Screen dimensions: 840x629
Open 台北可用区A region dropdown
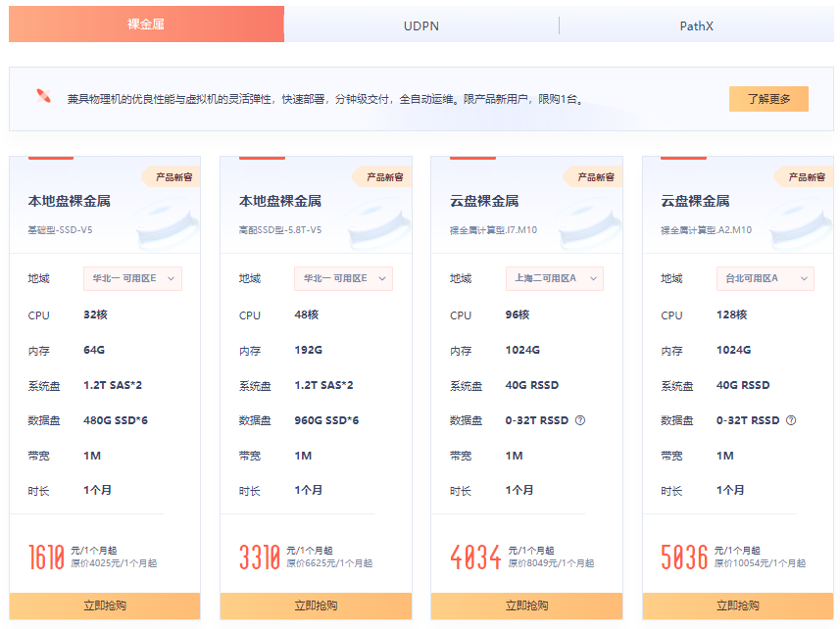765,278
